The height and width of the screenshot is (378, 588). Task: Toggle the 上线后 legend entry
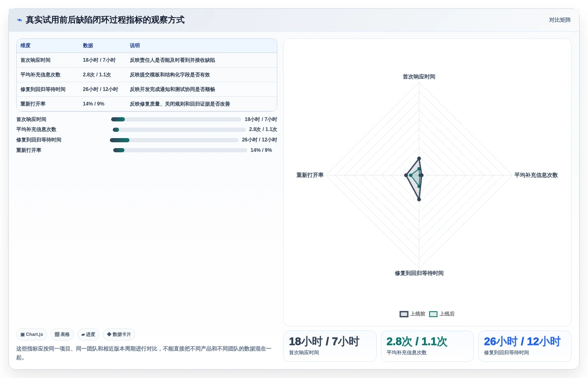pos(442,314)
